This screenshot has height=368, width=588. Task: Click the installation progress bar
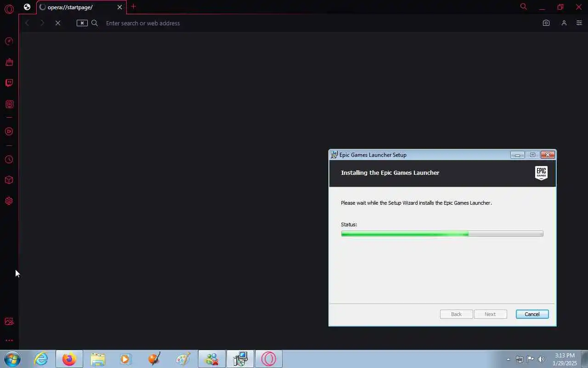pos(442,234)
